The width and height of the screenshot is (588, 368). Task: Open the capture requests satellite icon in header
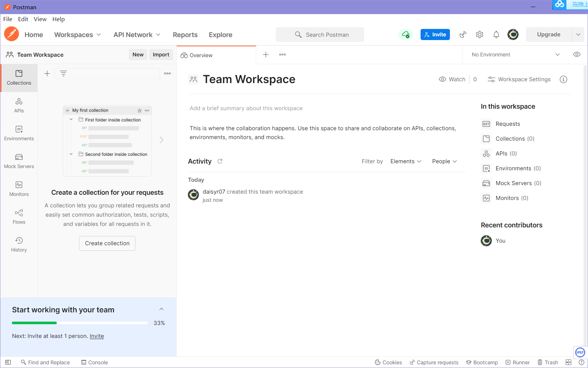pos(463,34)
